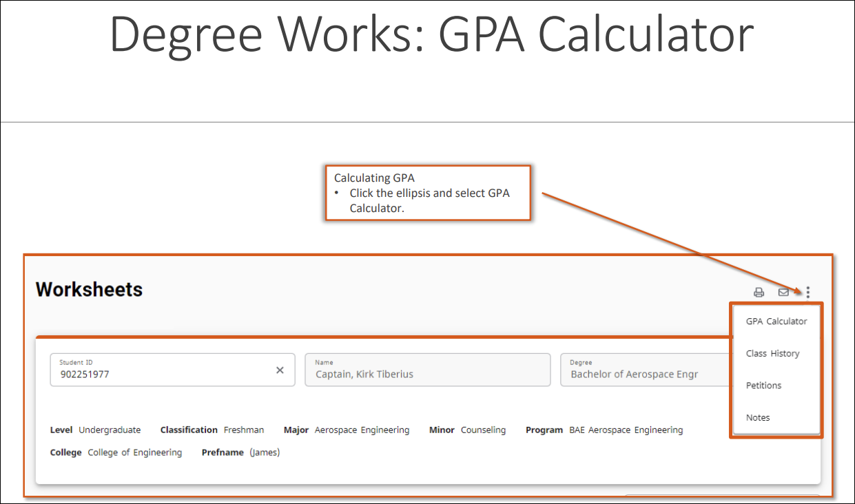Open Notes from the dropdown menu
Screen dimensions: 855x504
[758, 417]
